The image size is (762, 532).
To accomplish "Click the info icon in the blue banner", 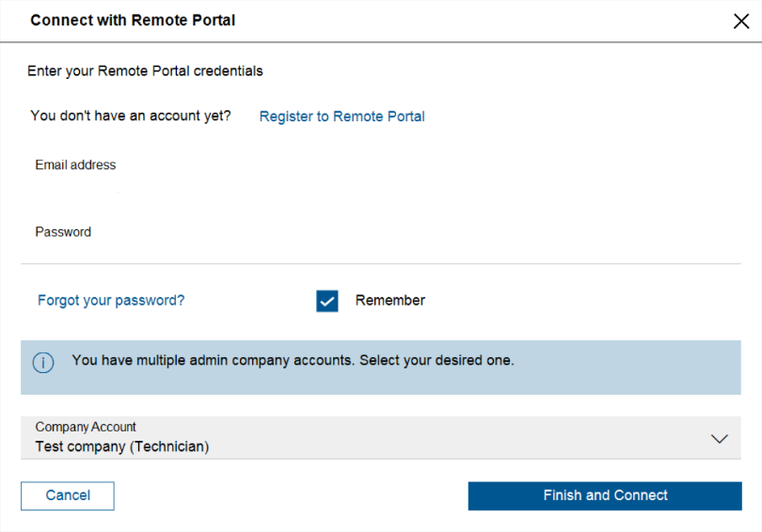I will coord(44,363).
